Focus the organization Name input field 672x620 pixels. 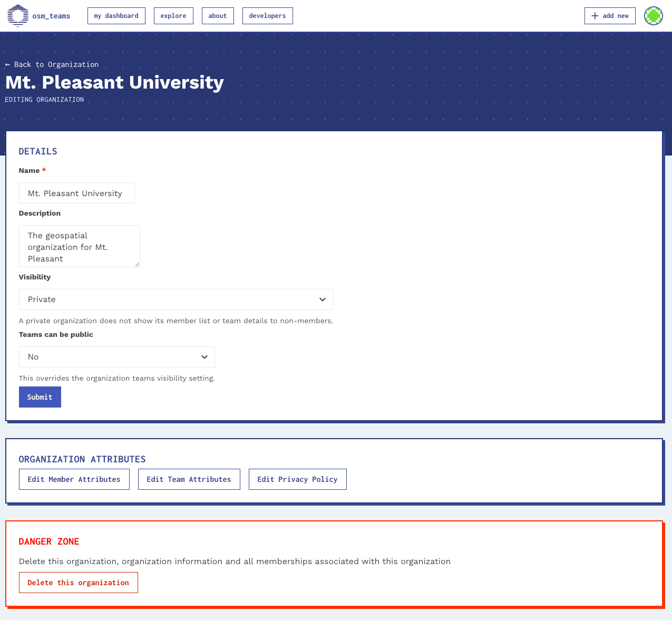tap(77, 193)
